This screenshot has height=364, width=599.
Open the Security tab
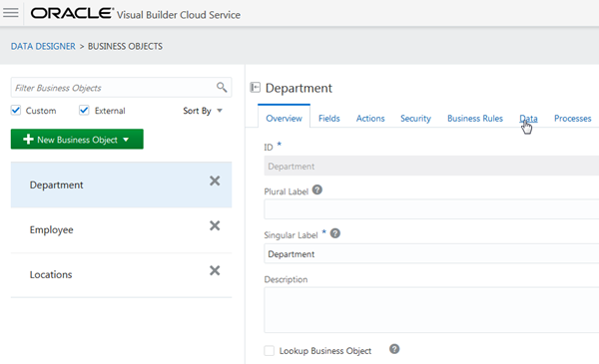coord(415,119)
